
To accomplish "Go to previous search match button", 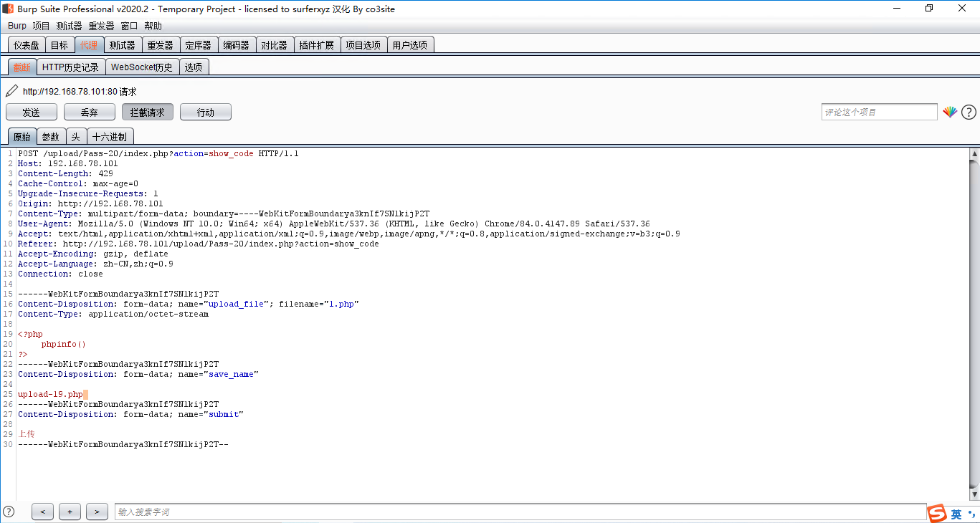I will [x=42, y=512].
